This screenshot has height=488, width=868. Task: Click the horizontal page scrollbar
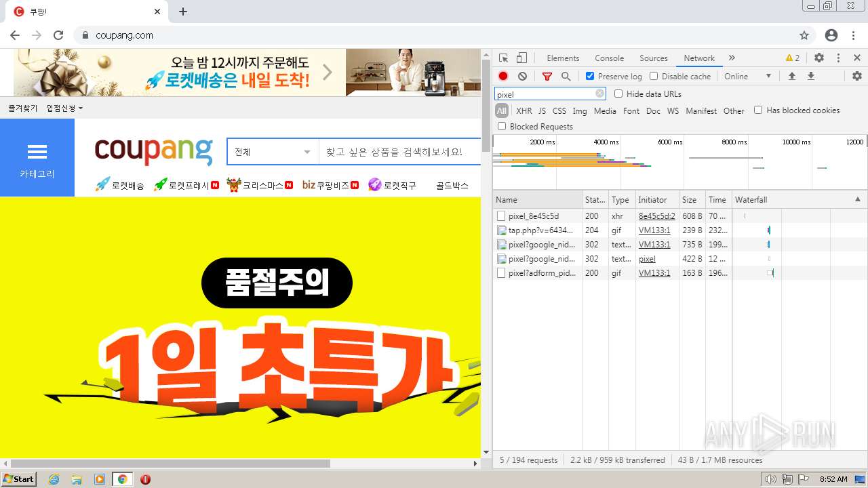click(x=170, y=464)
